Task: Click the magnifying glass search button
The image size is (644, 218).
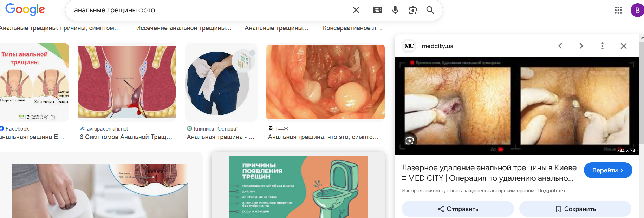Action: pos(430,10)
